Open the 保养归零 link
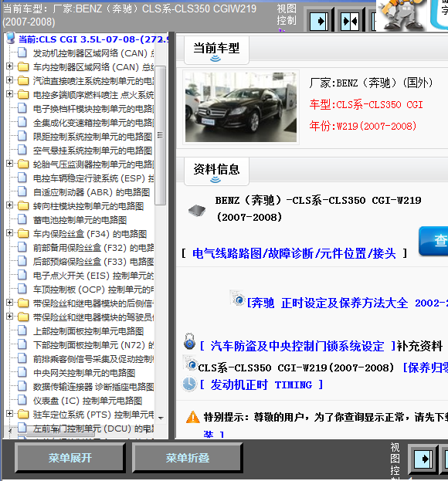 426,368
